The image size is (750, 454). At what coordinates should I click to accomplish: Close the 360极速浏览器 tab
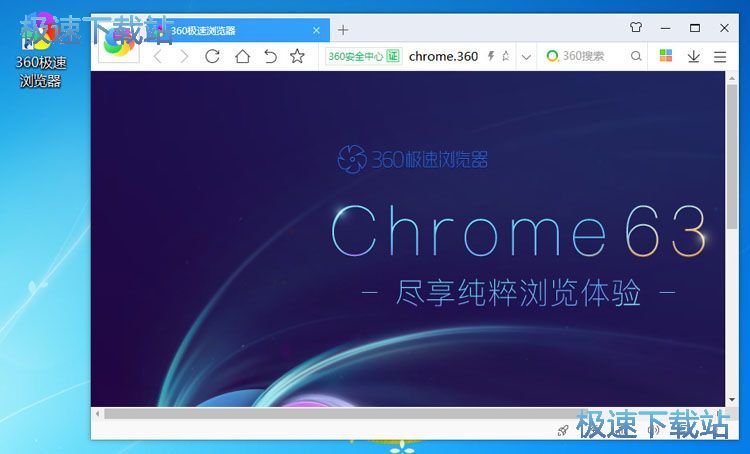pyautogui.click(x=316, y=30)
